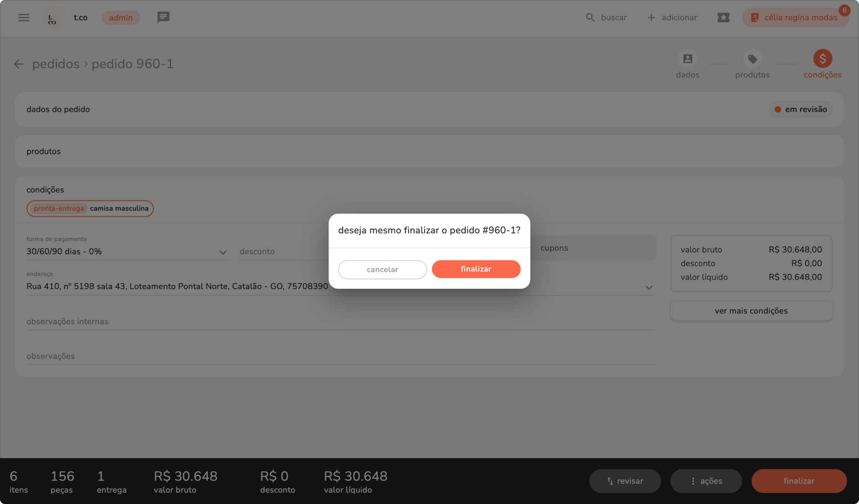Open the ações menu
Viewport: 859px width, 504px height.
[x=706, y=481]
